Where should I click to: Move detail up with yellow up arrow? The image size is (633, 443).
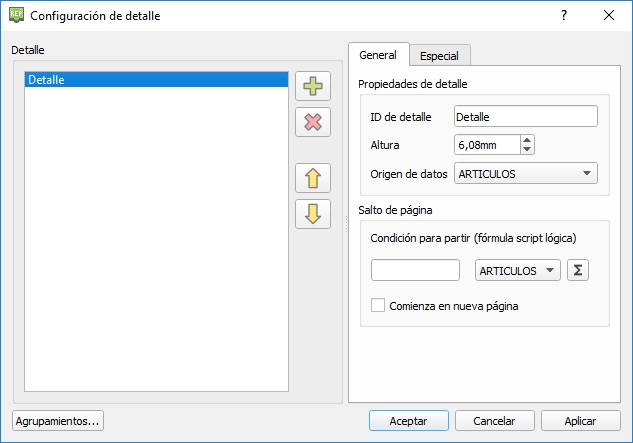point(312,178)
